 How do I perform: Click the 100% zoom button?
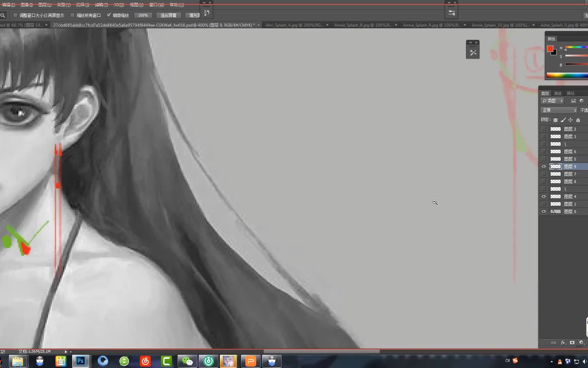(x=143, y=15)
